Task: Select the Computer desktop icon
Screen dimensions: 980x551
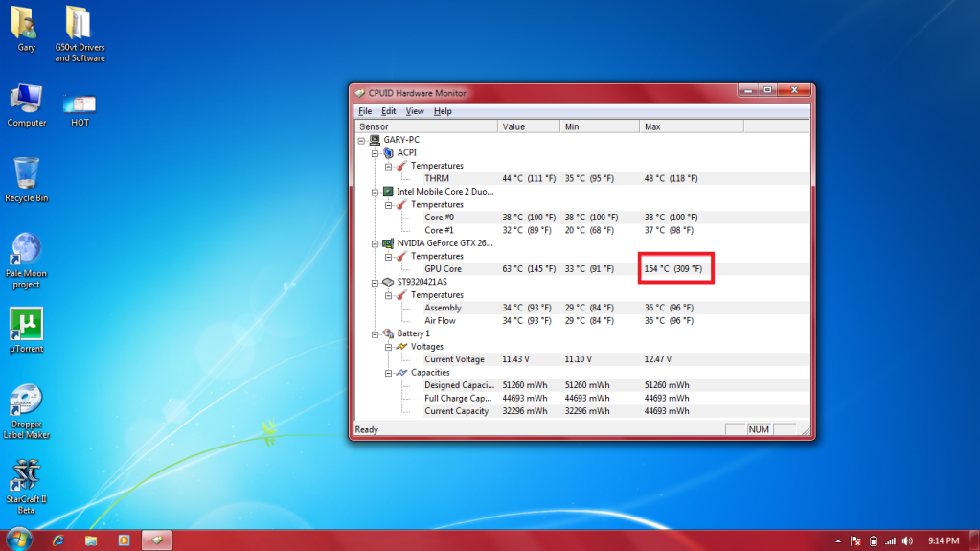Action: click(x=26, y=105)
